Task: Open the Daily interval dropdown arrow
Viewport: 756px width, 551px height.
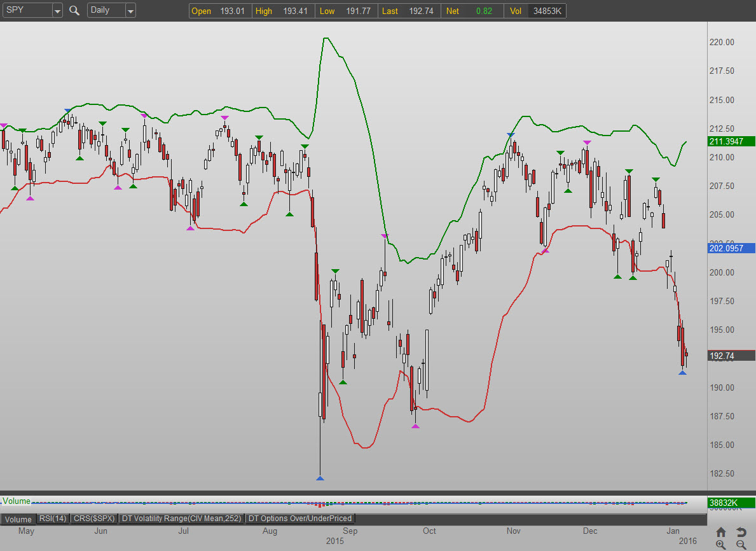Action: click(130, 11)
